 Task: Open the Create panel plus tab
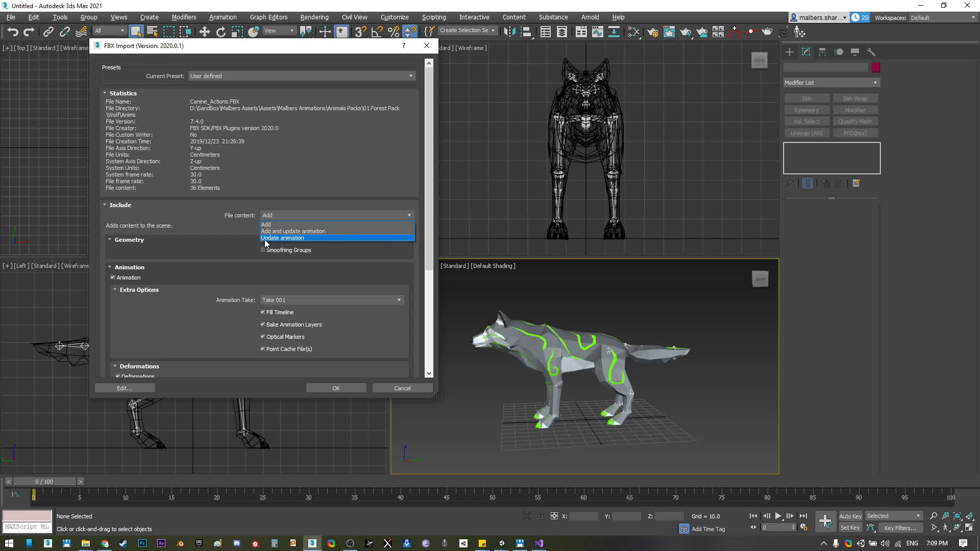789,52
